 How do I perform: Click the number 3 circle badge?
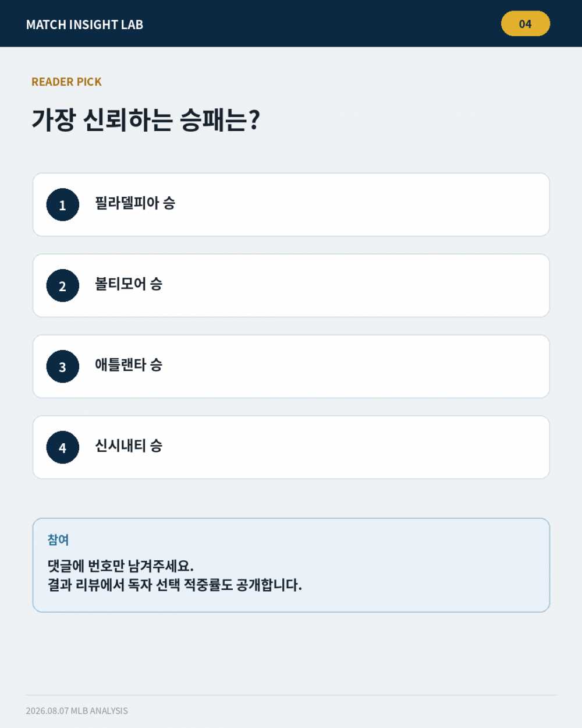click(x=63, y=367)
